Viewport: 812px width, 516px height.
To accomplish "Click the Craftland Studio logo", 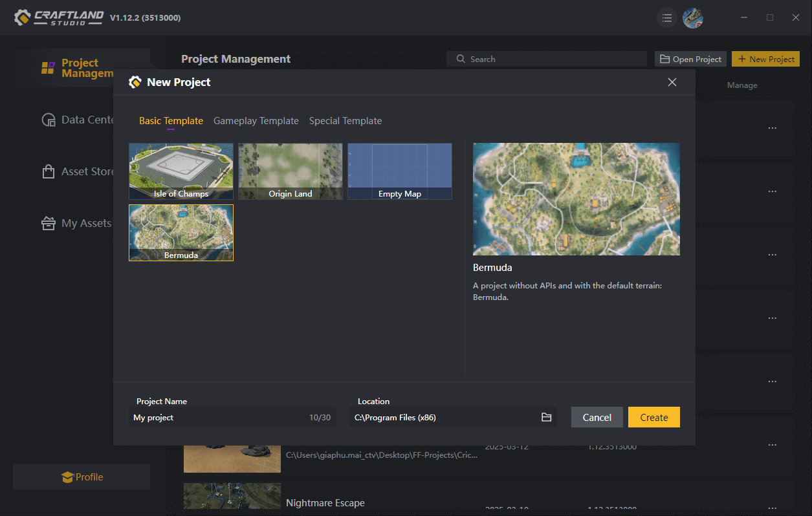I will pos(59,17).
